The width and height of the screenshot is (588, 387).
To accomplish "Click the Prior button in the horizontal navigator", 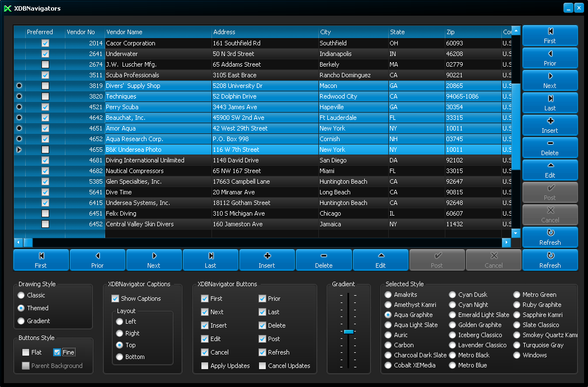I will 97,260.
